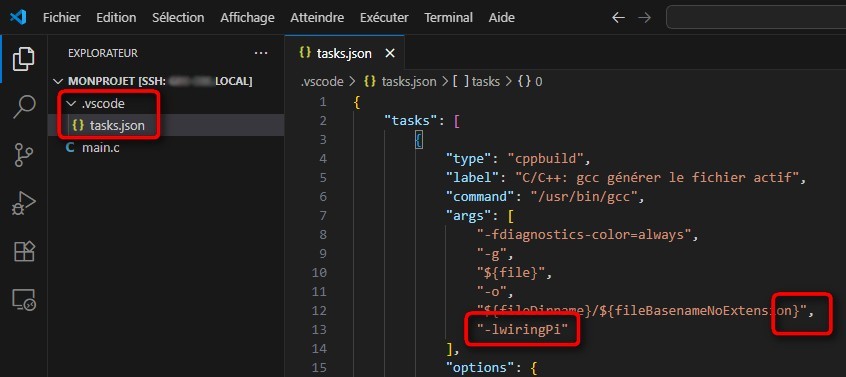Go back with the left arrow

618,17
